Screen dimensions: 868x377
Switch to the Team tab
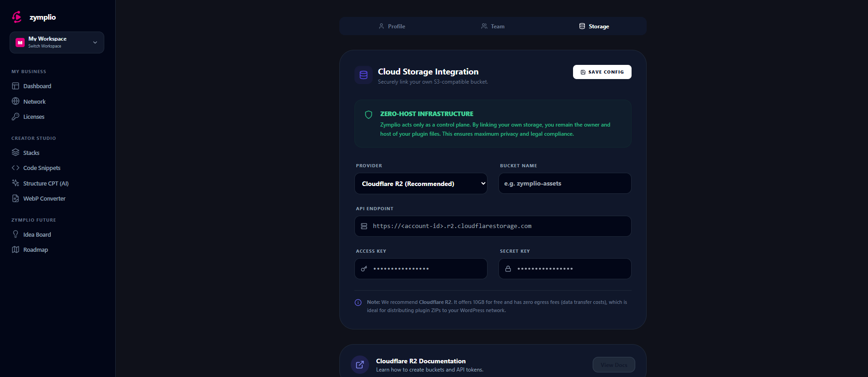(x=493, y=27)
